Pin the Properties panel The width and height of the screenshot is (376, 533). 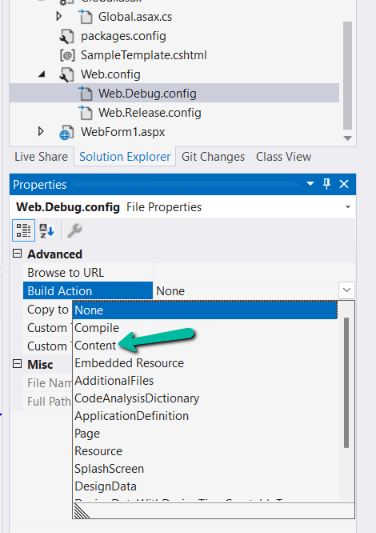click(x=327, y=184)
